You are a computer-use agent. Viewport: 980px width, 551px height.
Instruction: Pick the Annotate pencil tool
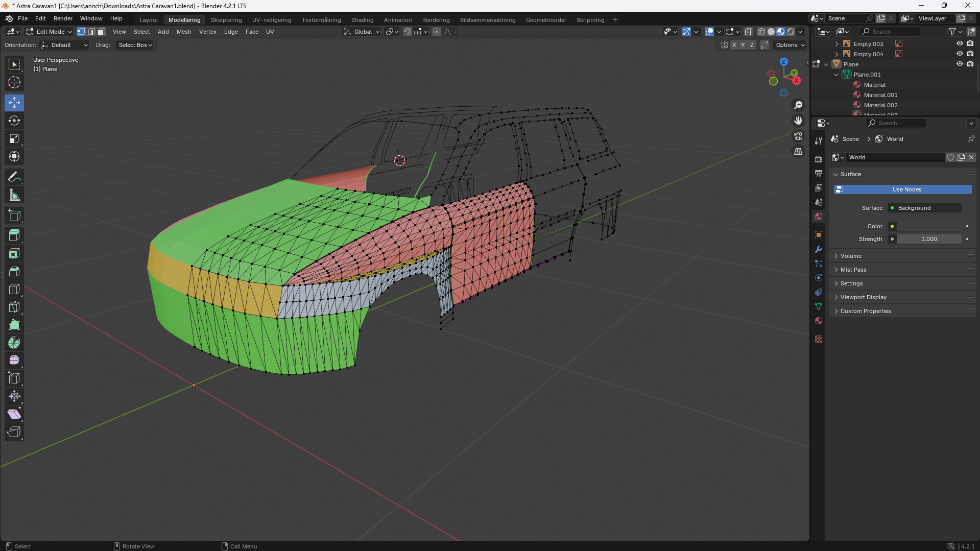(14, 177)
